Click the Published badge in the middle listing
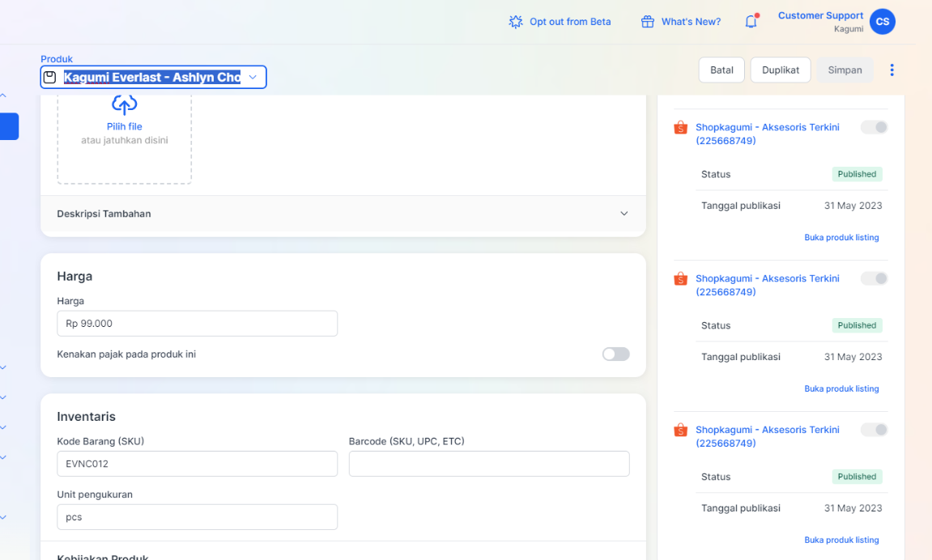Screen dimensions: 932x560 click(857, 325)
